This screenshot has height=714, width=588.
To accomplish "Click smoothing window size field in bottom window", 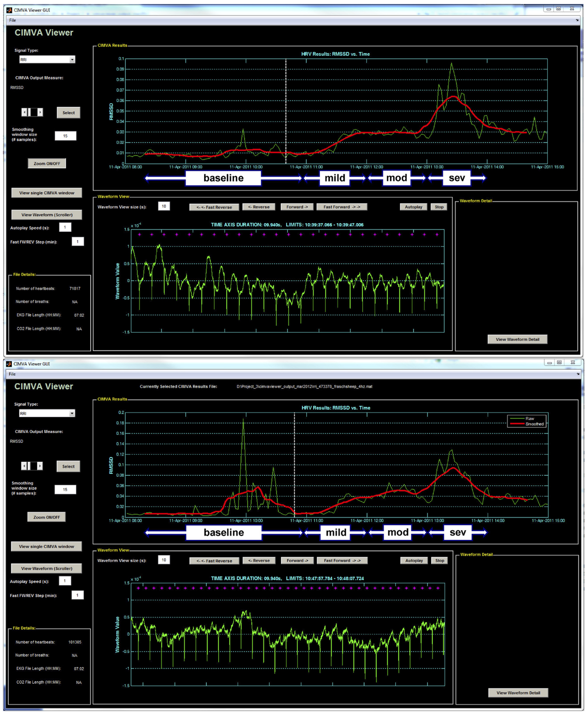I will (x=65, y=490).
